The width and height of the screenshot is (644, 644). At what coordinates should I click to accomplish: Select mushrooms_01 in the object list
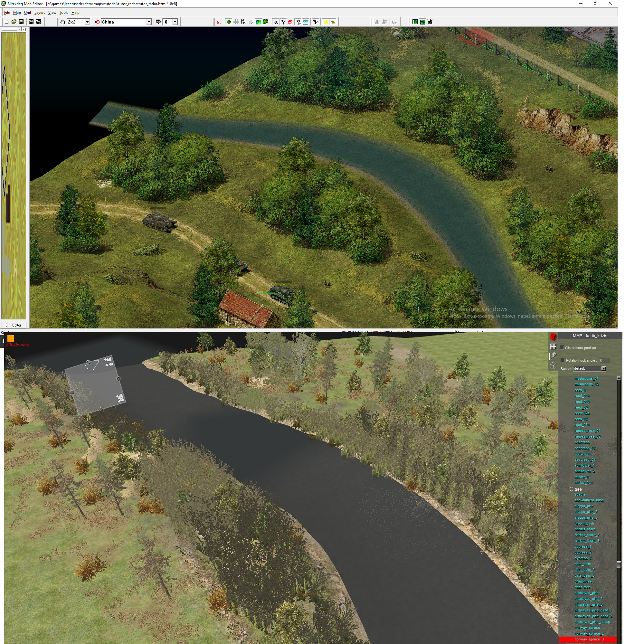click(586, 378)
